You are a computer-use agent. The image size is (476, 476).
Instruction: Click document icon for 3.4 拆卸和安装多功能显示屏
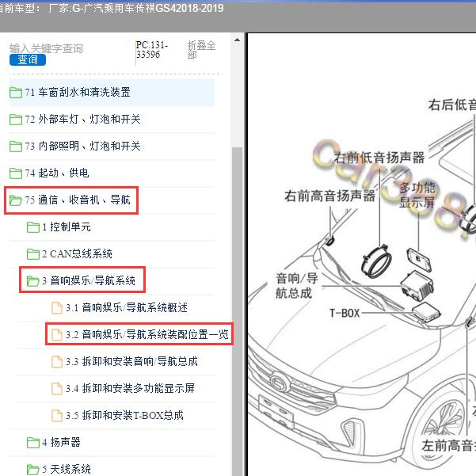[57, 389]
